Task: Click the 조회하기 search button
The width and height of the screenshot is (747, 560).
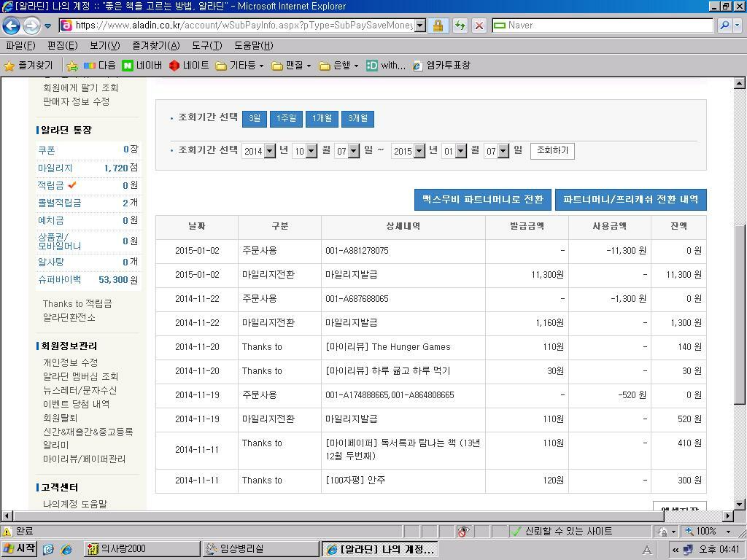Action: tap(552, 150)
